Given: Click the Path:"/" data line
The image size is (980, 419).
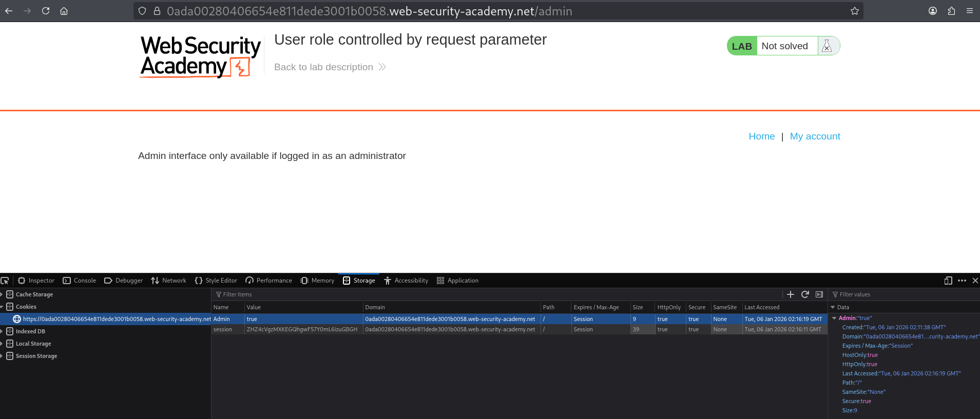Looking at the screenshot, I should point(852,383).
